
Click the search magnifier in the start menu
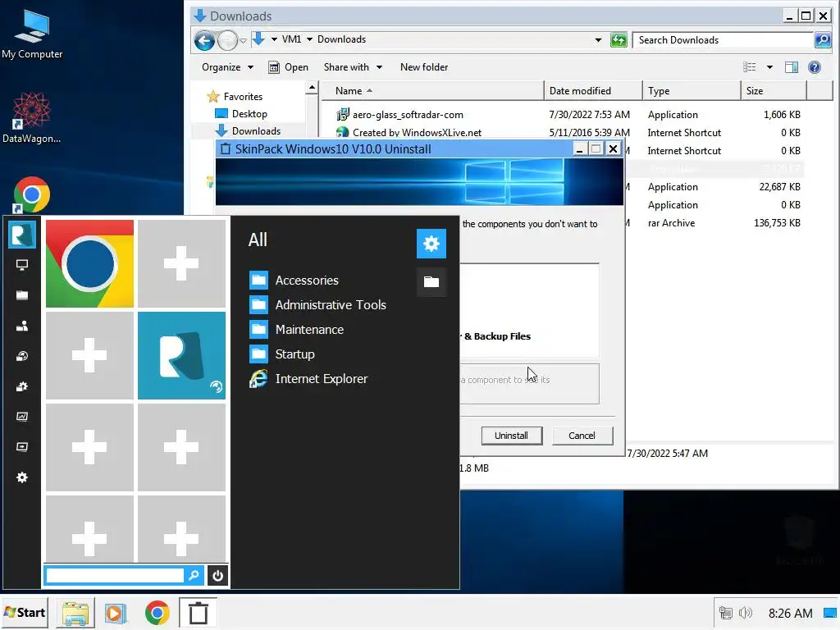(194, 575)
